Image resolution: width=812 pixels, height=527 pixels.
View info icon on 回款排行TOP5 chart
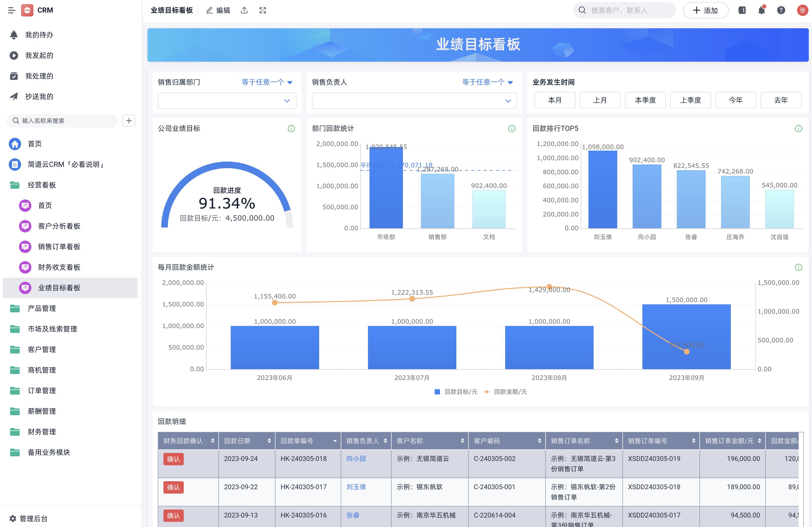[x=799, y=128]
